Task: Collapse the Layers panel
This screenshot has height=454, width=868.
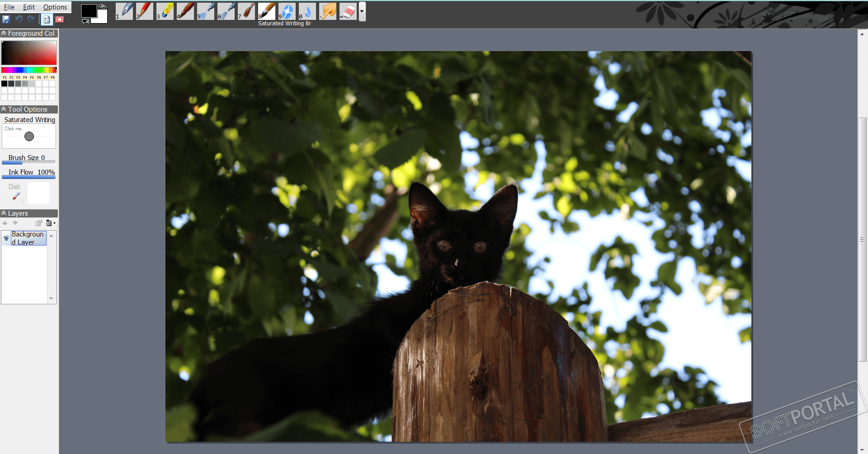Action: [4, 213]
